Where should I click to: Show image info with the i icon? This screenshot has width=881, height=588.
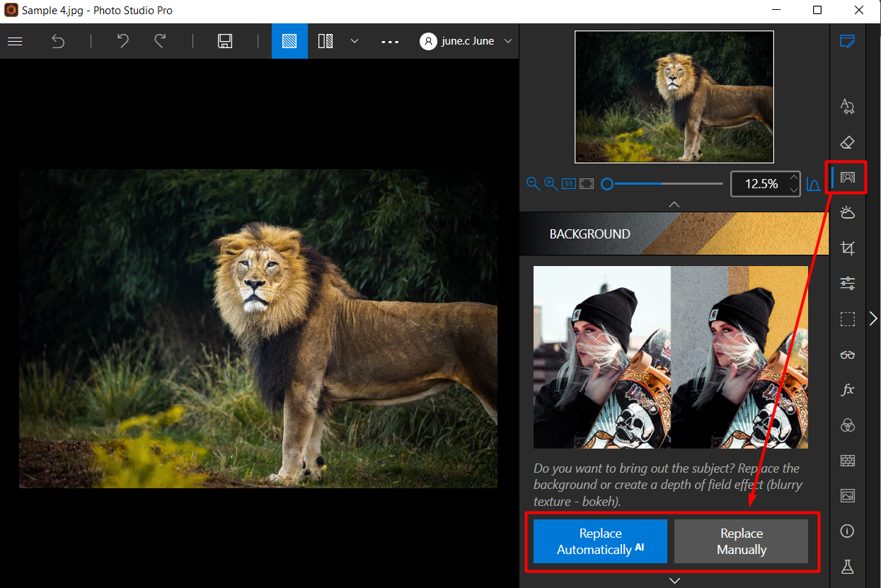click(848, 531)
